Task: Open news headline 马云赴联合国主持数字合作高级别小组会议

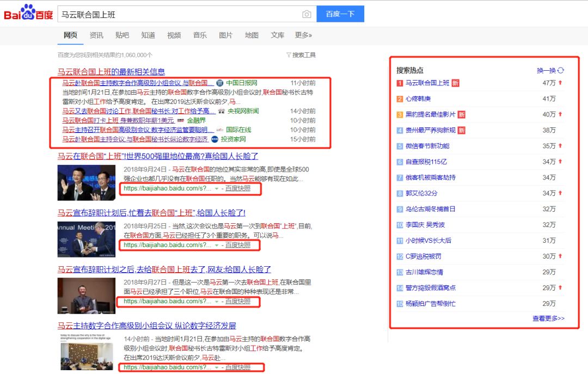Action: pos(138,83)
